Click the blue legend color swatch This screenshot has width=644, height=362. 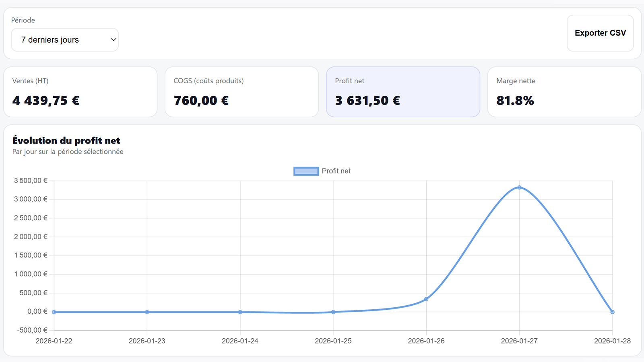(x=306, y=171)
